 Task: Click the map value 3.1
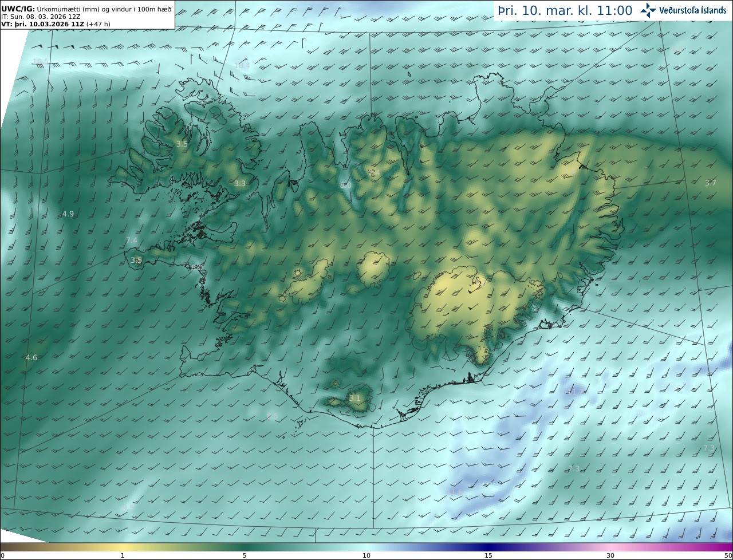coord(355,399)
